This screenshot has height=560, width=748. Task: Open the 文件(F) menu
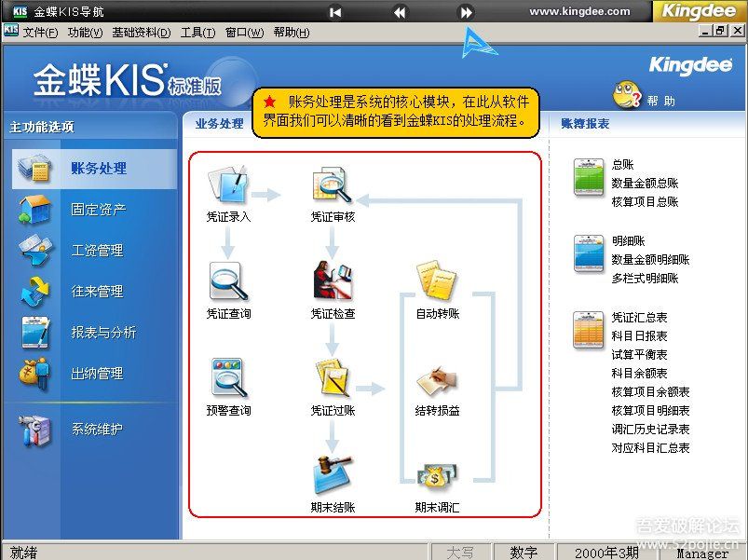point(40,32)
